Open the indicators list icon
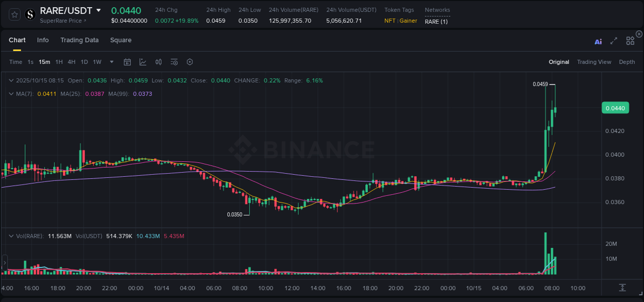The image size is (644, 302). click(174, 62)
